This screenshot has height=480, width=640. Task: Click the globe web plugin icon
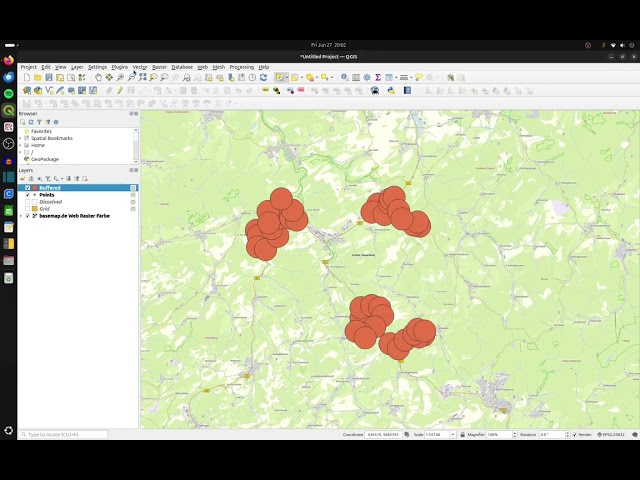(375, 91)
